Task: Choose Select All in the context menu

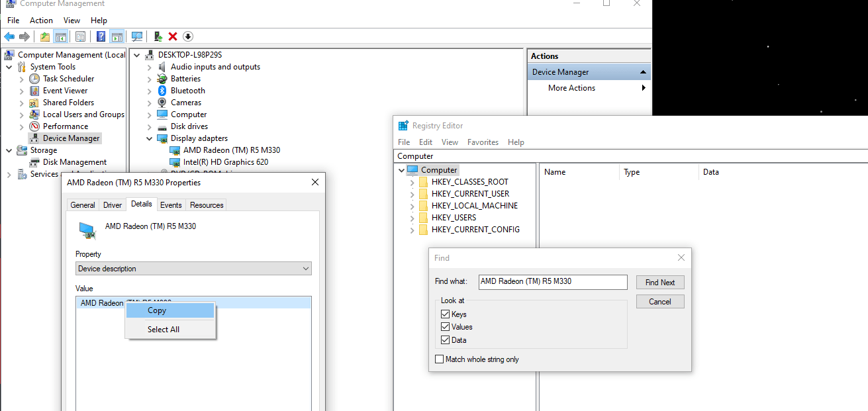Action: coord(170,330)
